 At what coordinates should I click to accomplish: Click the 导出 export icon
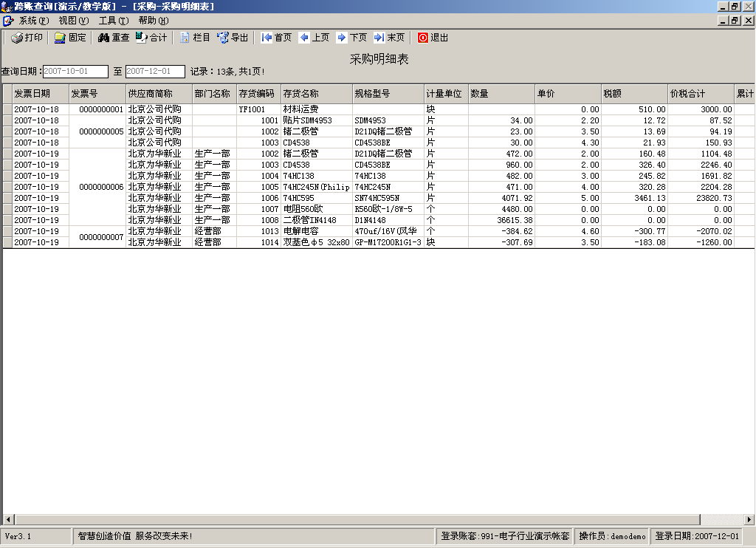point(223,38)
